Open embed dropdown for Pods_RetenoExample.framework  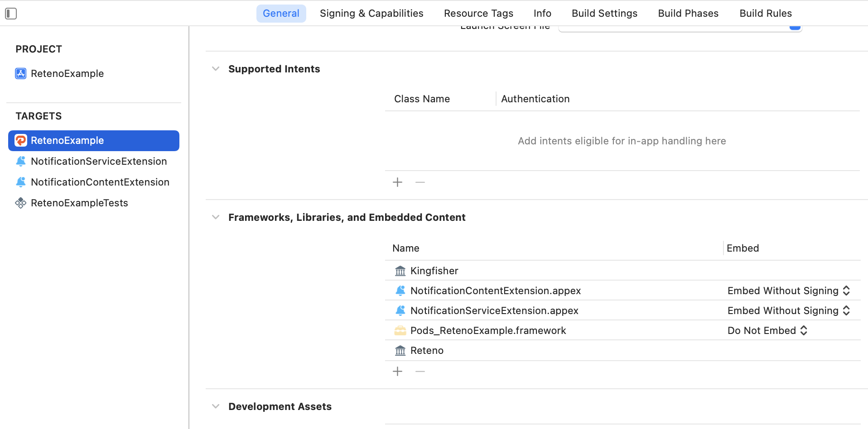click(x=767, y=330)
